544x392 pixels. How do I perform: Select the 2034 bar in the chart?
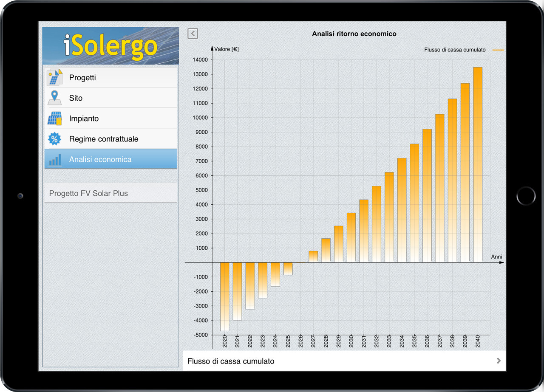pyautogui.click(x=402, y=210)
